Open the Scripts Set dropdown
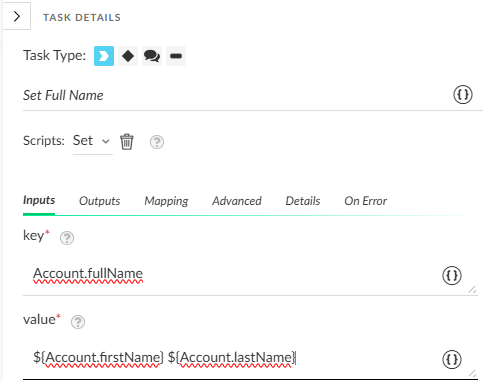The image size is (503, 380). (x=93, y=141)
